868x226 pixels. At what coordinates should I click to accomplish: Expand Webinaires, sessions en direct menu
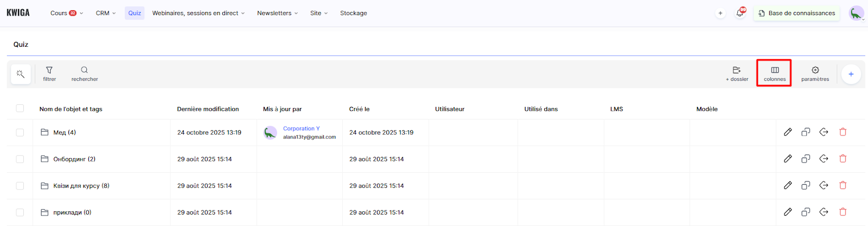click(198, 13)
